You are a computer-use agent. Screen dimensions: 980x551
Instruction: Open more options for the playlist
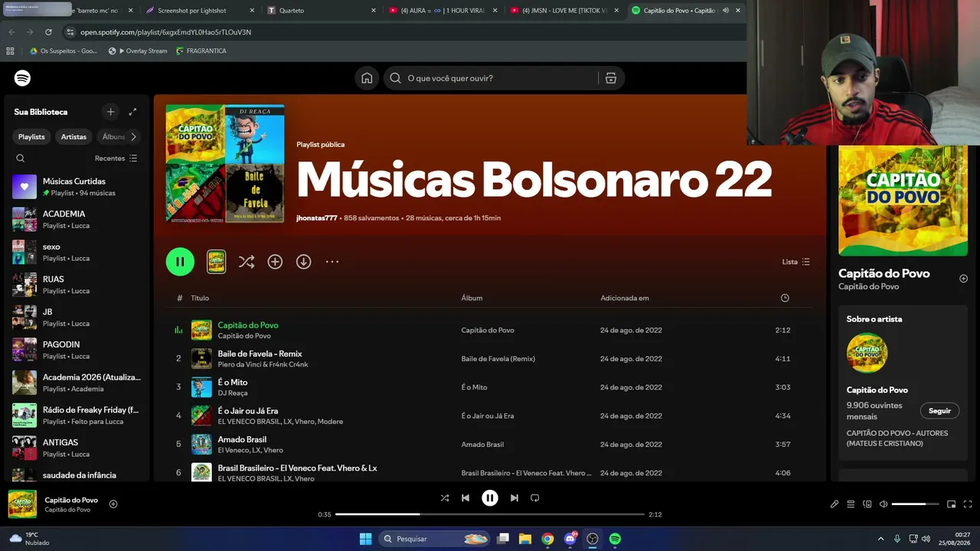(x=332, y=262)
